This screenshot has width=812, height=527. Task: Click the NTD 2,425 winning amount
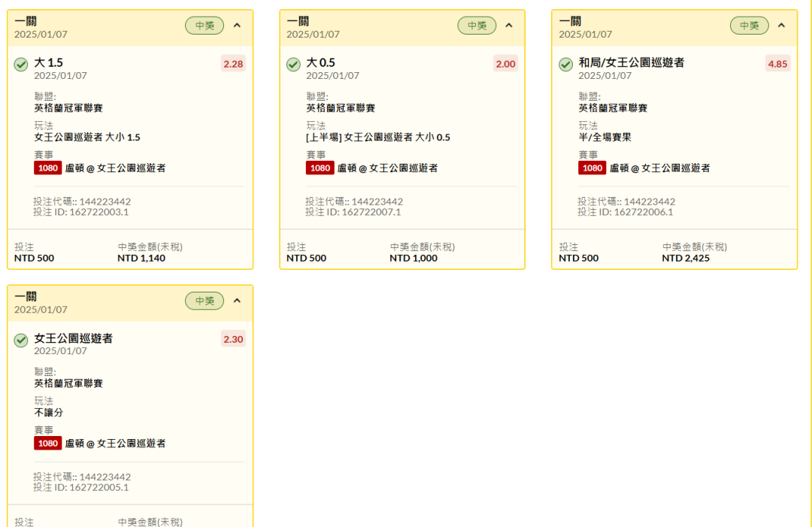(686, 258)
